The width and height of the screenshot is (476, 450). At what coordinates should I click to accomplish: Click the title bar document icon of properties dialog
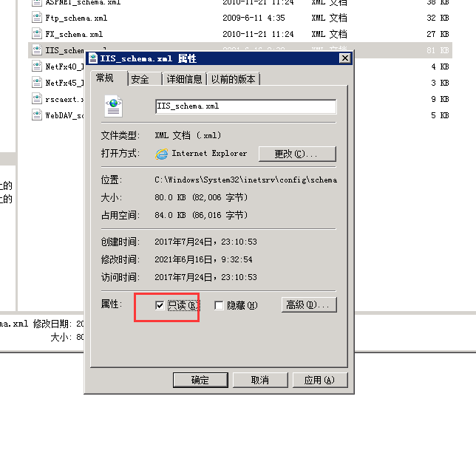pos(93,58)
